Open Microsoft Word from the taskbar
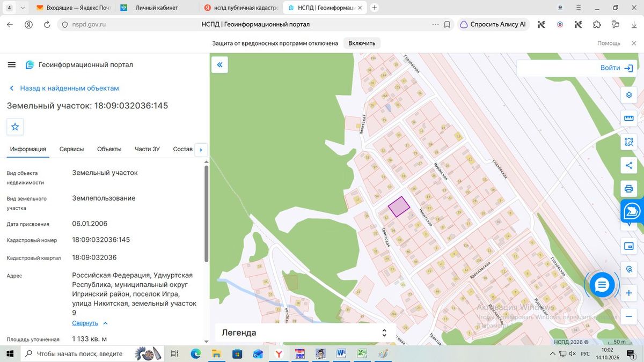Screen dimensions: 644x362 [x=341, y=353]
